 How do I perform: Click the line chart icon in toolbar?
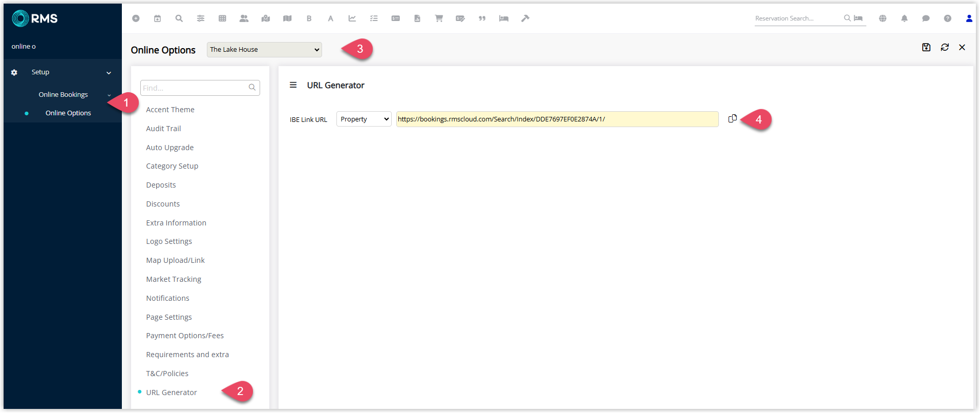point(352,18)
